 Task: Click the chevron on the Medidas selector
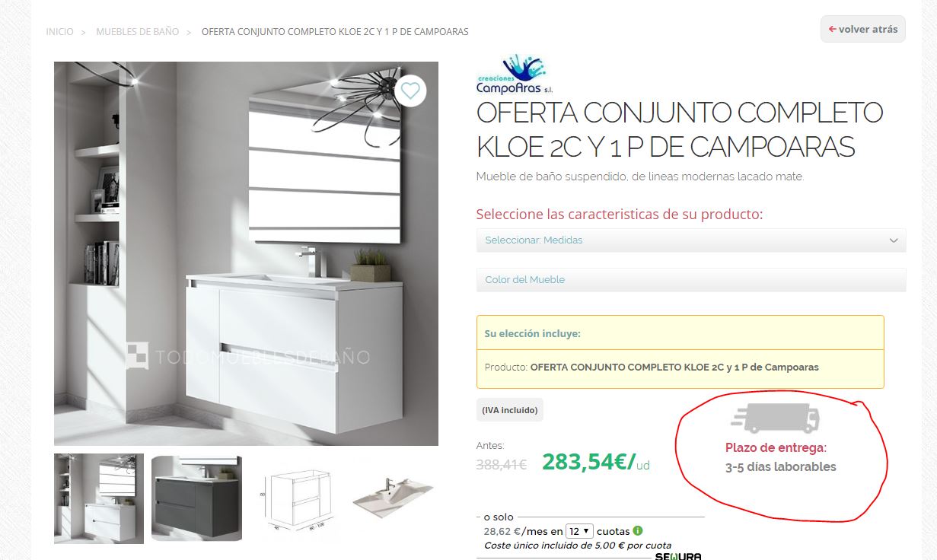(894, 240)
